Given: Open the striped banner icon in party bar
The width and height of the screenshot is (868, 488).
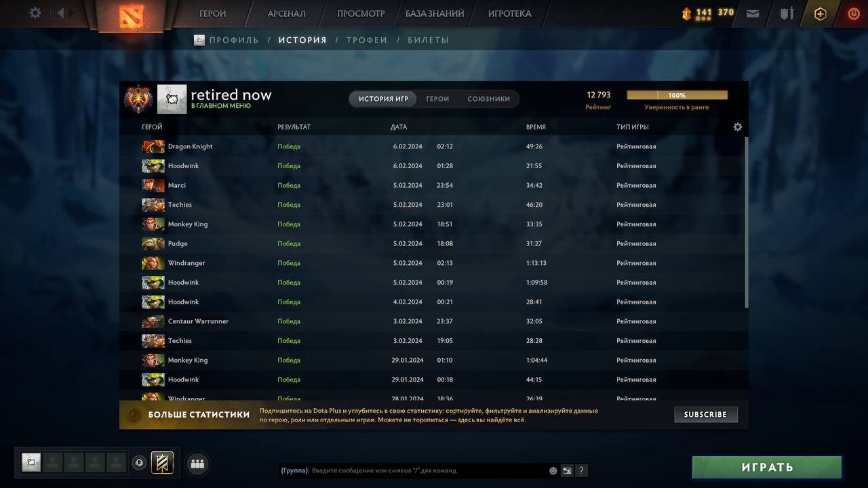Looking at the screenshot, I should (162, 463).
